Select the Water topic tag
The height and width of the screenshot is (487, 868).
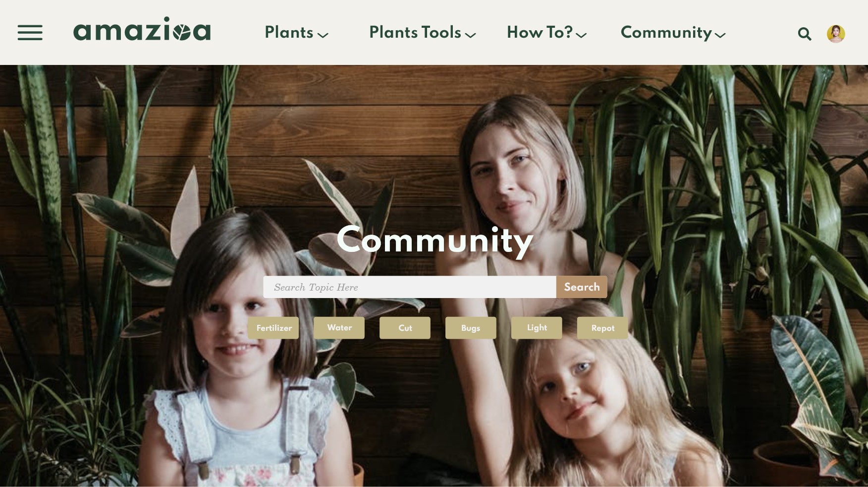(339, 328)
